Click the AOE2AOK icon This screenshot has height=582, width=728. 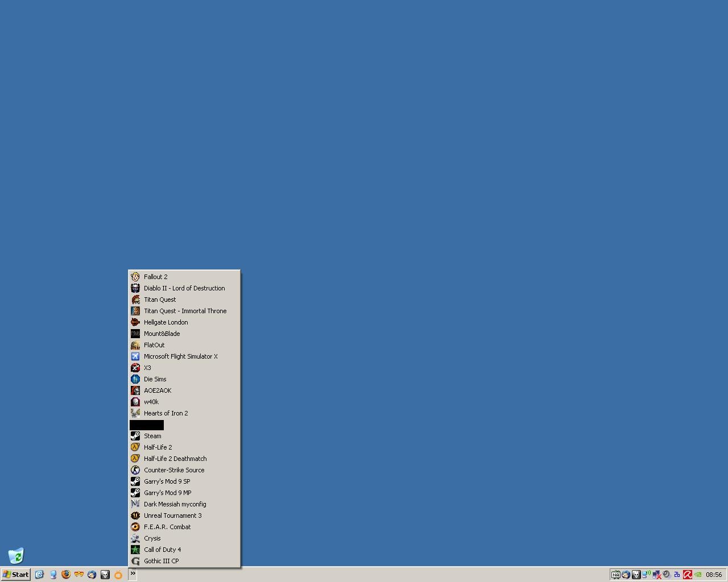point(135,390)
